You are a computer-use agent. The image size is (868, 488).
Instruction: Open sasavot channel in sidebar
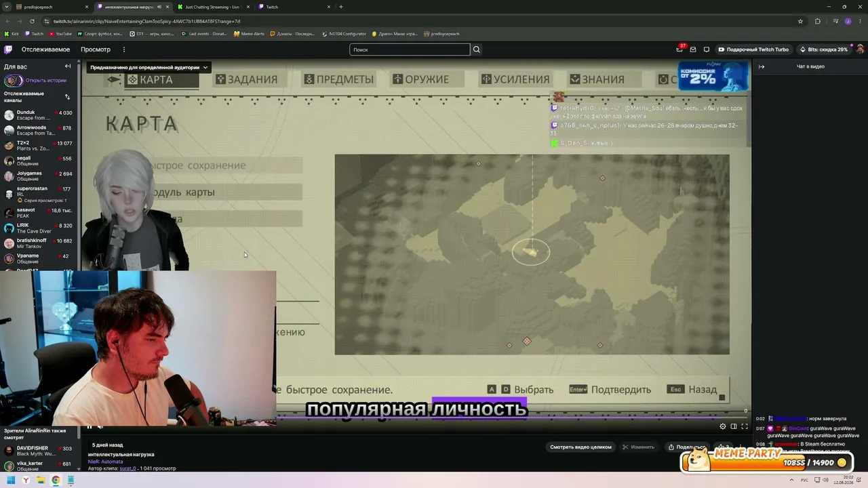pos(38,213)
